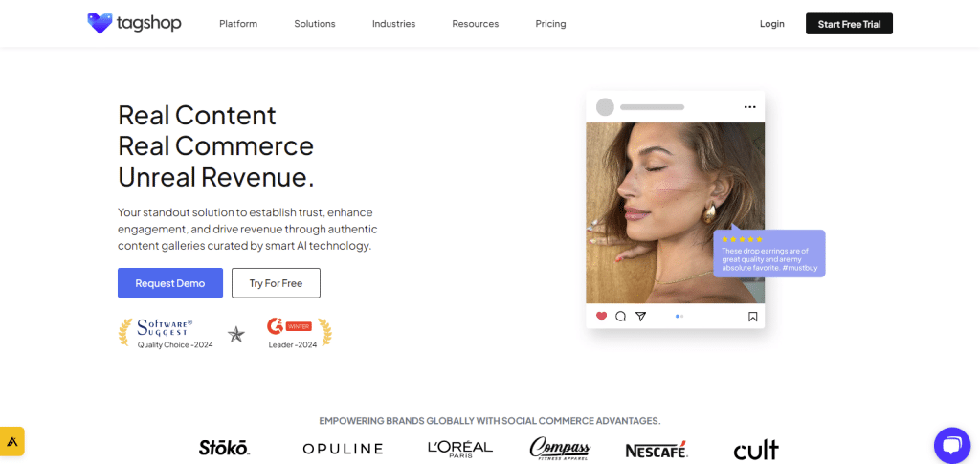Click the G2 Winter Leader 2024 badge
The image size is (980, 464).
tap(293, 334)
